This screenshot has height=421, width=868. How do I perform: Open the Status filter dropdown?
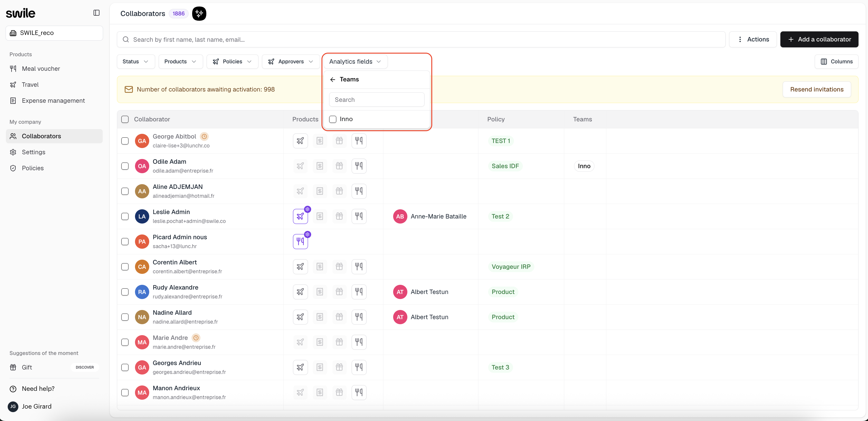coord(136,62)
